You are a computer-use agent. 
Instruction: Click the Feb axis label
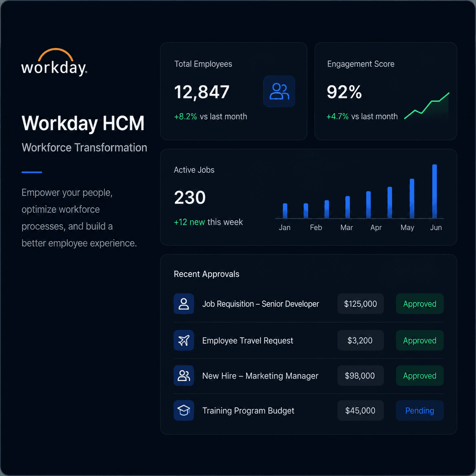point(316,227)
